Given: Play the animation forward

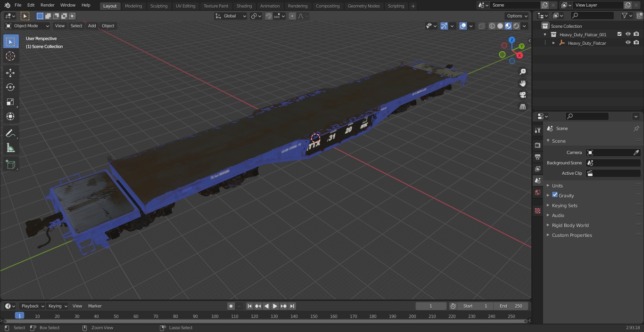Looking at the screenshot, I should tap(275, 306).
